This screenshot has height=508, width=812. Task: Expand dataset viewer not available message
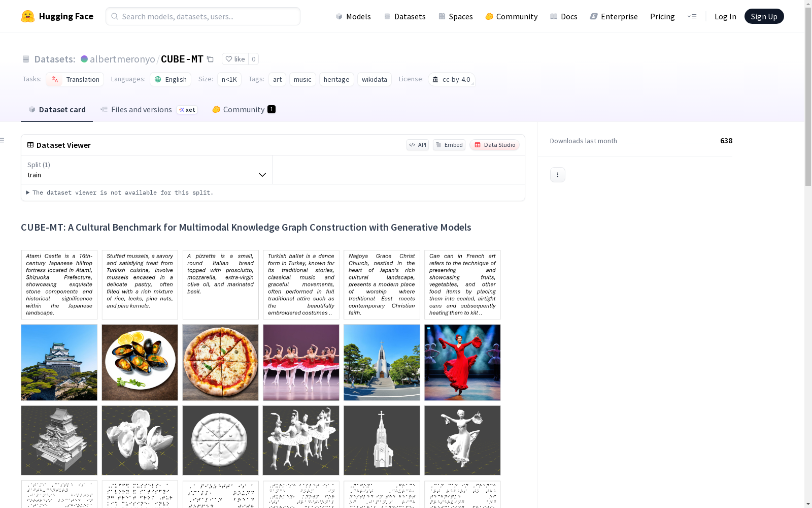point(120,193)
